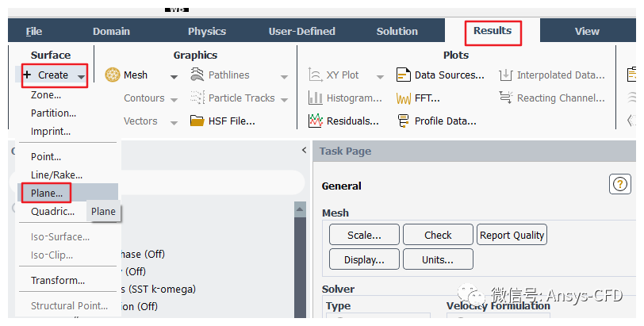This screenshot has height=326, width=644.
Task: Expand the XY Plot dropdown arrow
Action: pos(380,76)
